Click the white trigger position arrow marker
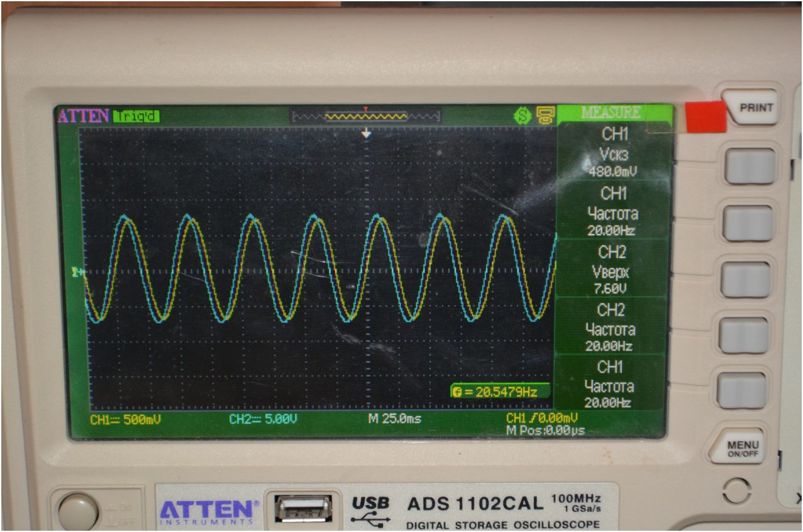The height and width of the screenshot is (532, 803). 366,134
